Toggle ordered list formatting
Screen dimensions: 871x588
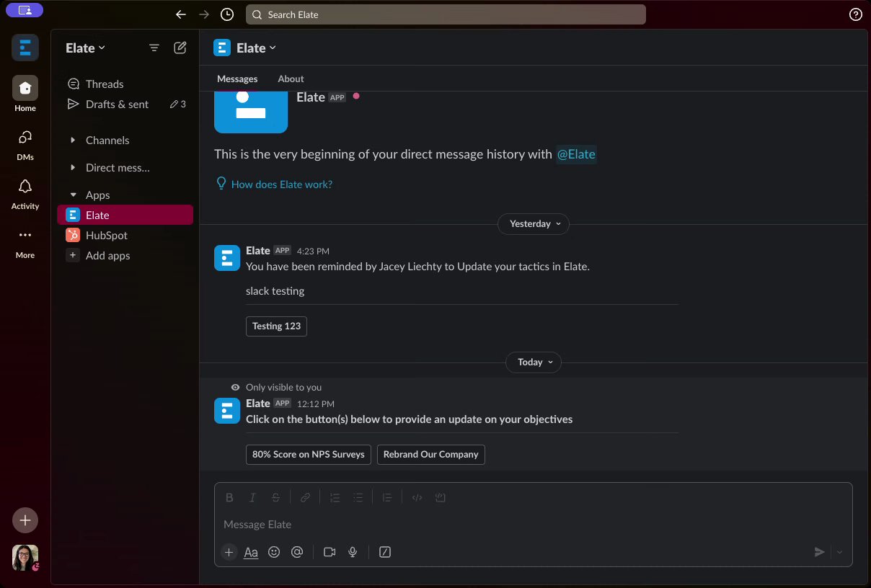click(335, 497)
